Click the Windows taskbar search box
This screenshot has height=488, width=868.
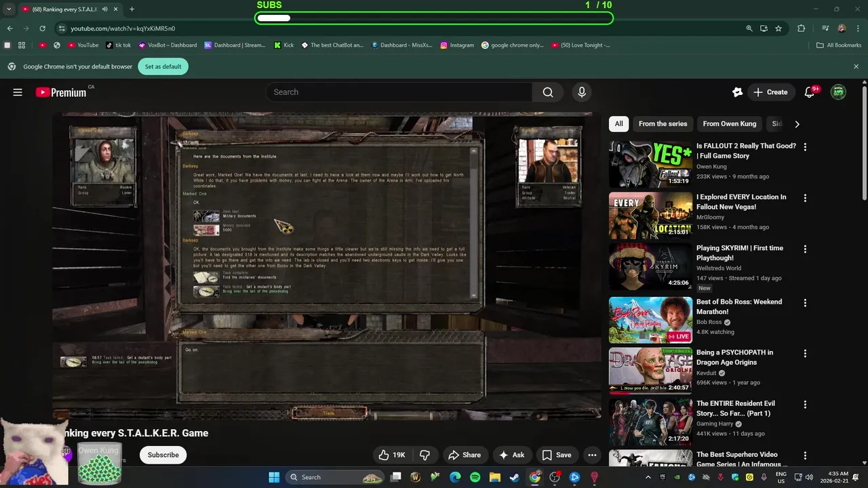[x=336, y=477]
